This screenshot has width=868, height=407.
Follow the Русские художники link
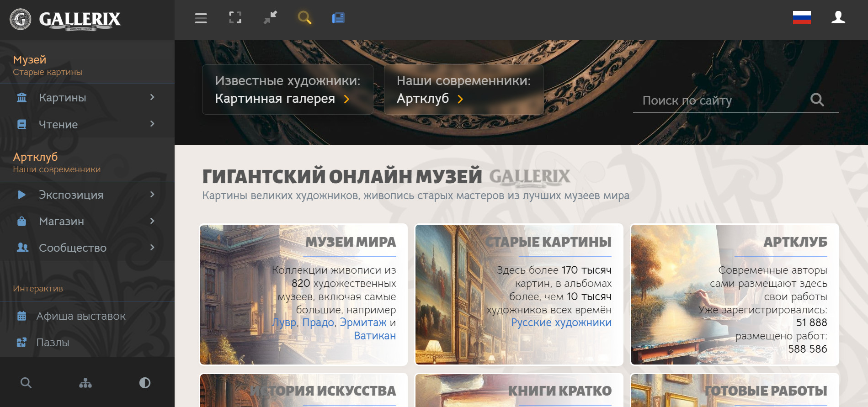tap(561, 322)
